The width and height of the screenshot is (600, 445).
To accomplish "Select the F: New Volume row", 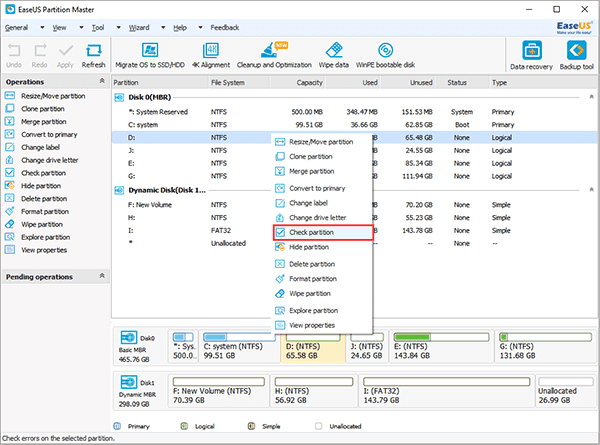I will (x=354, y=205).
